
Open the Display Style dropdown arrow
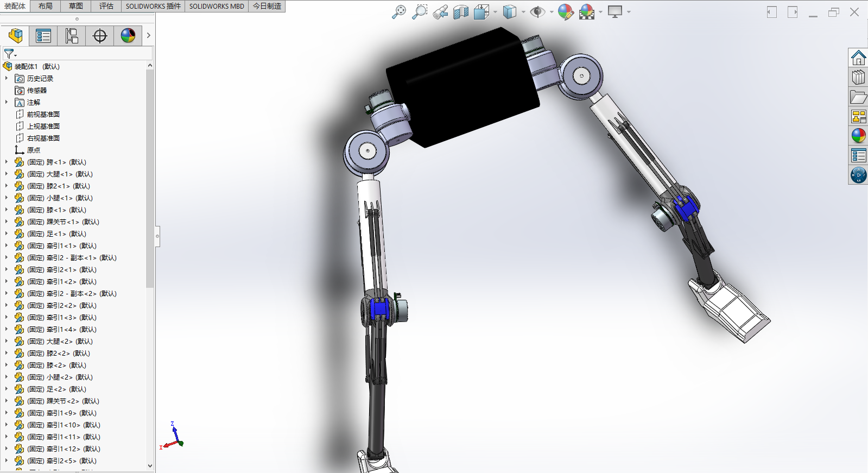point(523,12)
